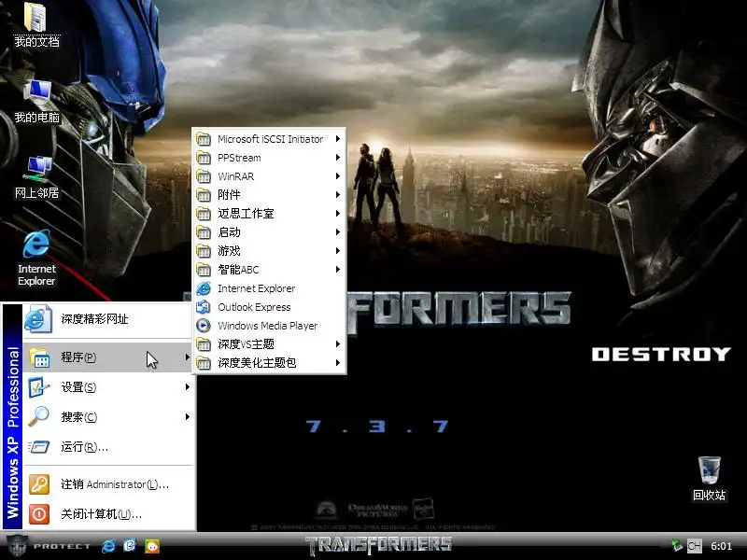Select 设置(S) in start menu
Screen dimensions: 747x560
tap(109, 387)
